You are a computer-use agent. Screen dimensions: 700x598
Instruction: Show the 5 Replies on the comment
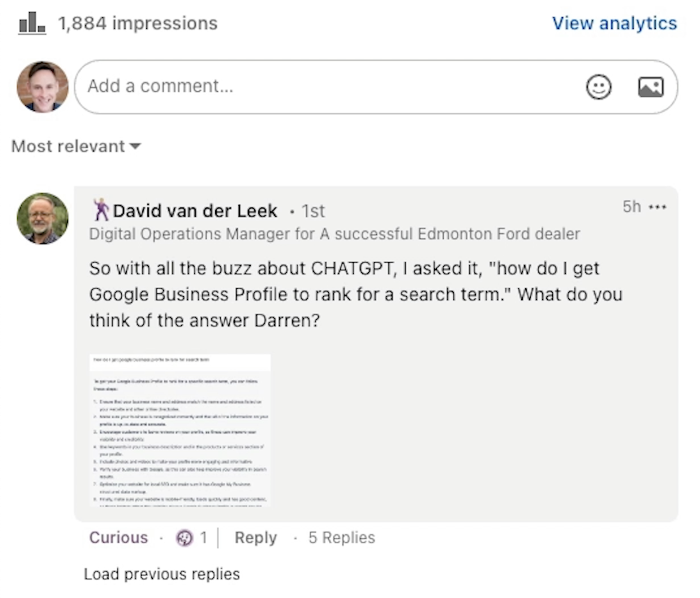pyautogui.click(x=342, y=538)
